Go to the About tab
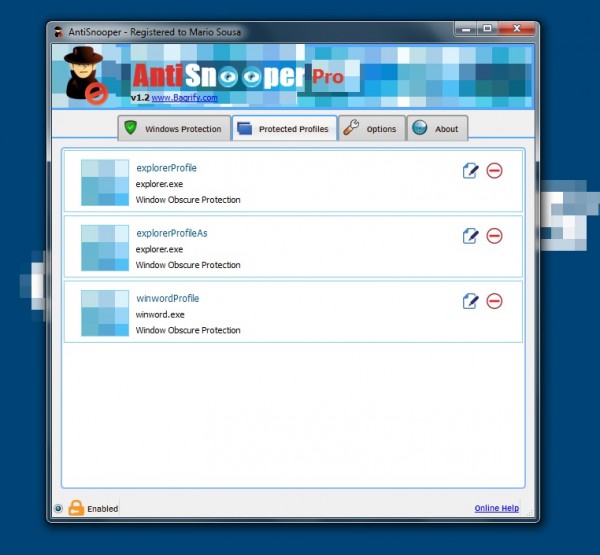Screen dimensions: 600x555 [437, 129]
